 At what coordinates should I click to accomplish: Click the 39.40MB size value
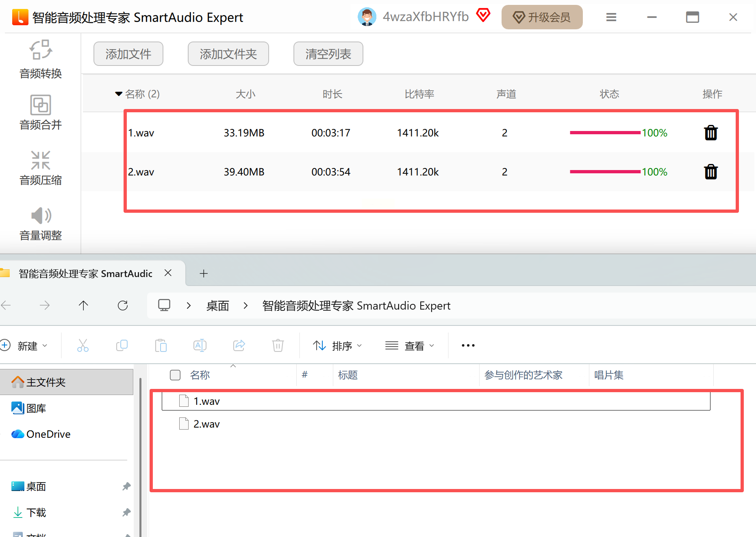pyautogui.click(x=244, y=172)
